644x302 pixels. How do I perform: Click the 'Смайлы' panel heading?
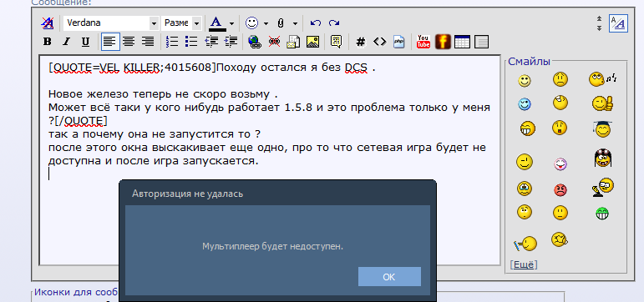[x=529, y=62]
